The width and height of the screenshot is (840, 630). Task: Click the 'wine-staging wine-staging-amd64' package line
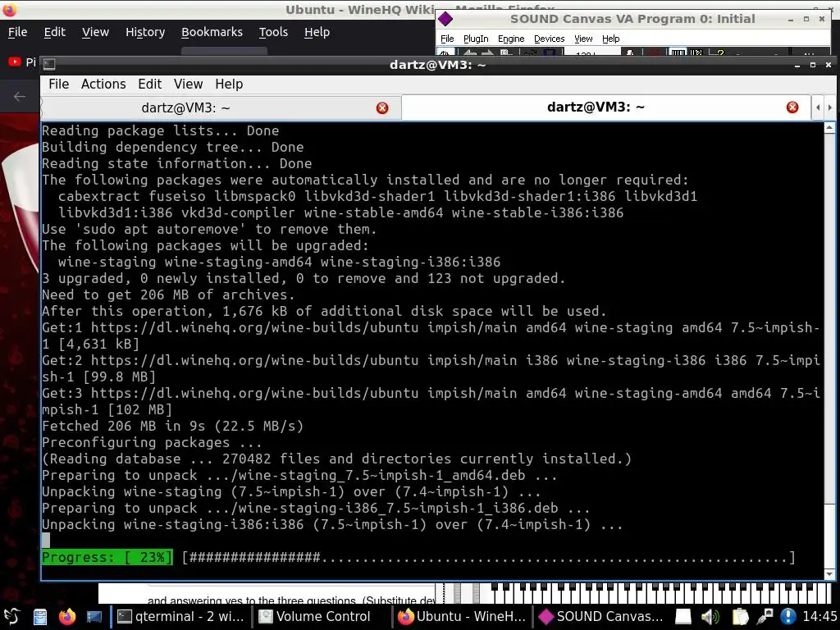click(279, 262)
